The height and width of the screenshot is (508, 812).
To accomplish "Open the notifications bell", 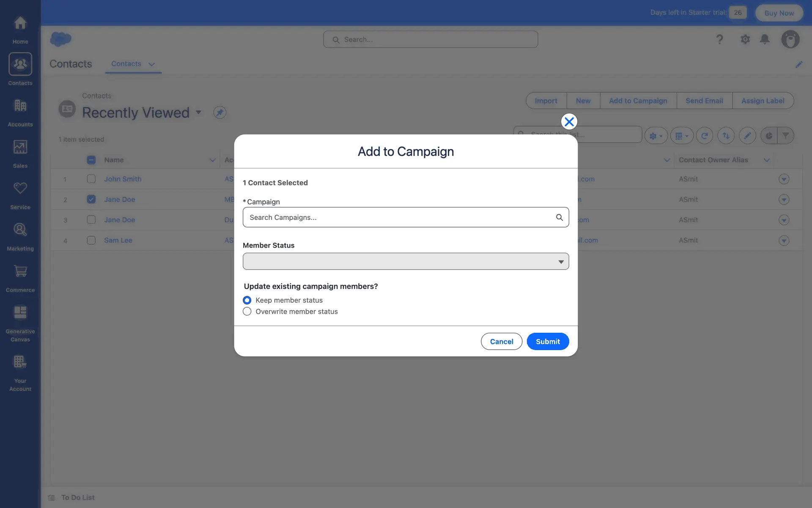I will 764,39.
